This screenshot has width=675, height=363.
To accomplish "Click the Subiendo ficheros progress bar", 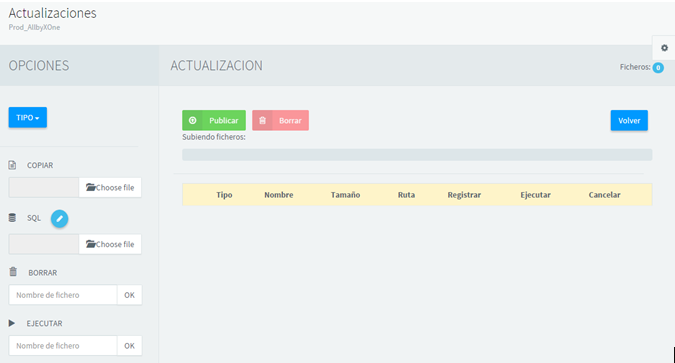I will coord(417,155).
